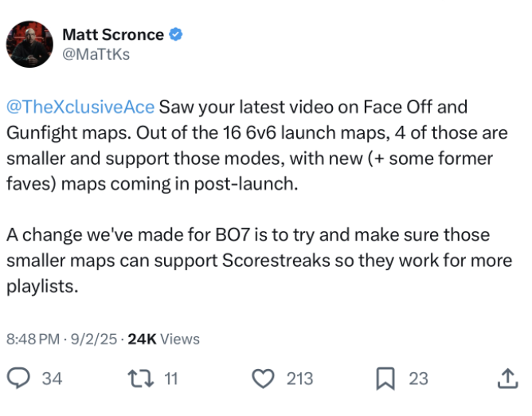The height and width of the screenshot is (416, 532).
Task: Open the Matt Scronce display name
Action: pyautogui.click(x=113, y=34)
